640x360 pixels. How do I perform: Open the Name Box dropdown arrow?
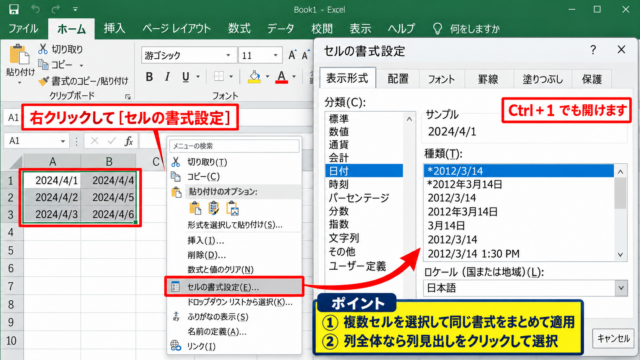(x=63, y=141)
